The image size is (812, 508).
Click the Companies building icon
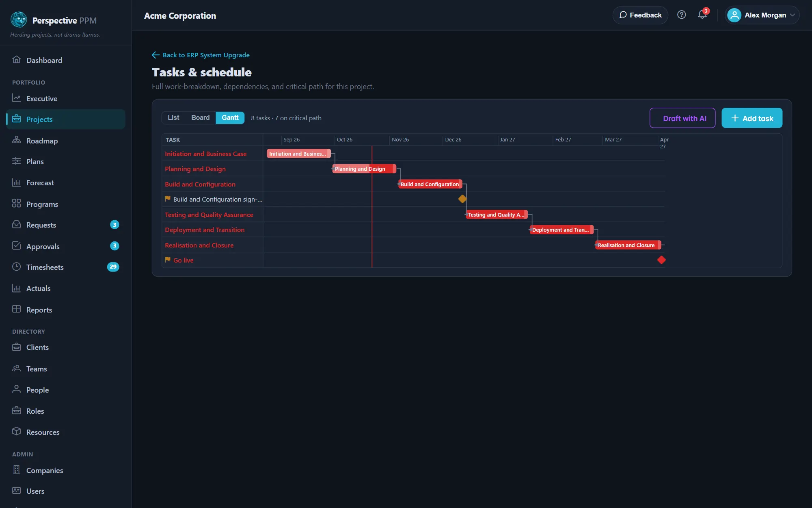tap(16, 469)
